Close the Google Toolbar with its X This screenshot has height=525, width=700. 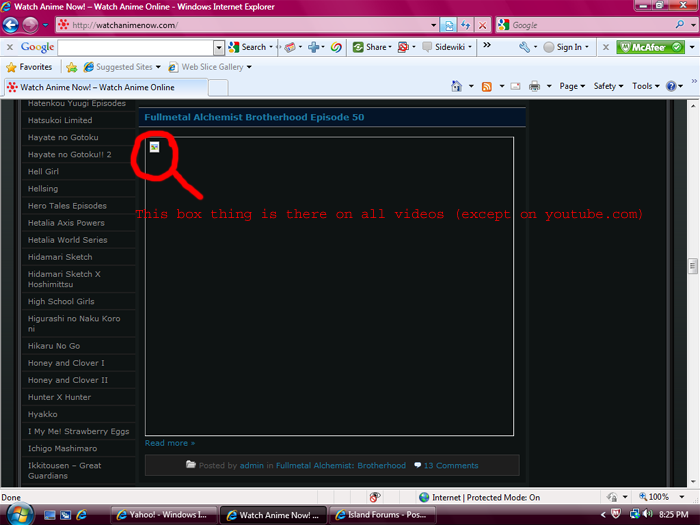click(10, 47)
